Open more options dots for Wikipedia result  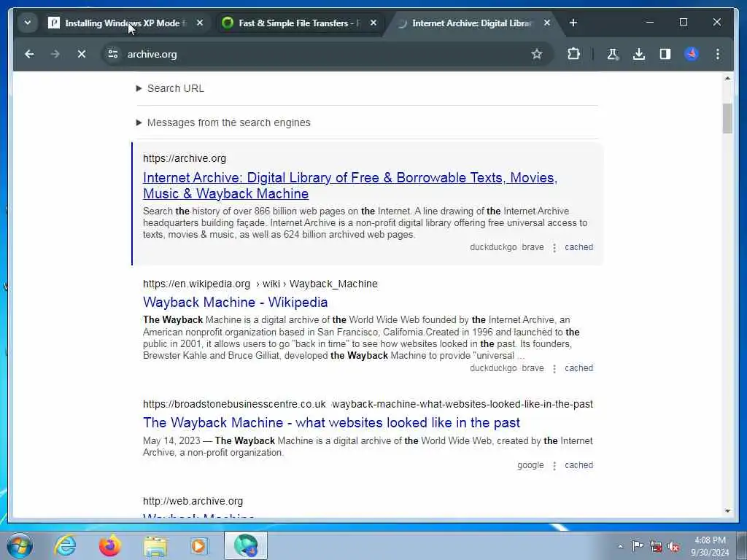554,368
